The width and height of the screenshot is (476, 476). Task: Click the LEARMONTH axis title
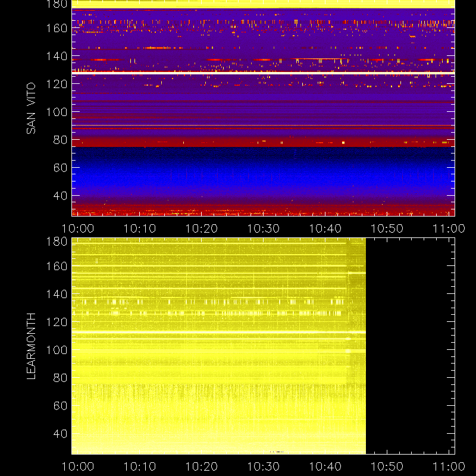click(x=31, y=346)
